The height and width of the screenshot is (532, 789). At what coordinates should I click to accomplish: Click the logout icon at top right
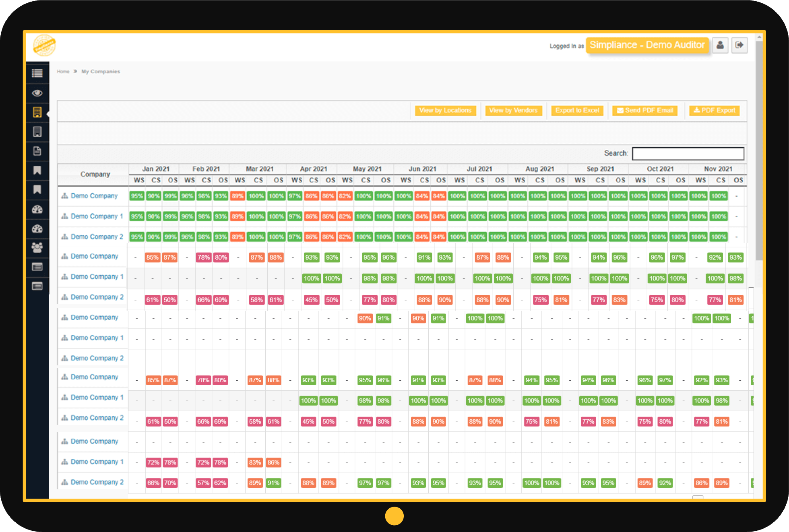click(739, 45)
